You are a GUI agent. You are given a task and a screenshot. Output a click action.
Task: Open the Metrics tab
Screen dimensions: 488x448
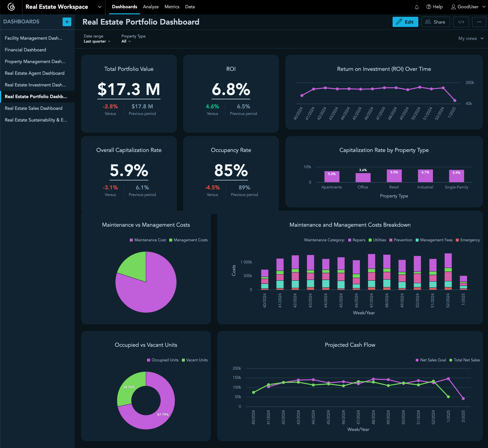click(172, 7)
